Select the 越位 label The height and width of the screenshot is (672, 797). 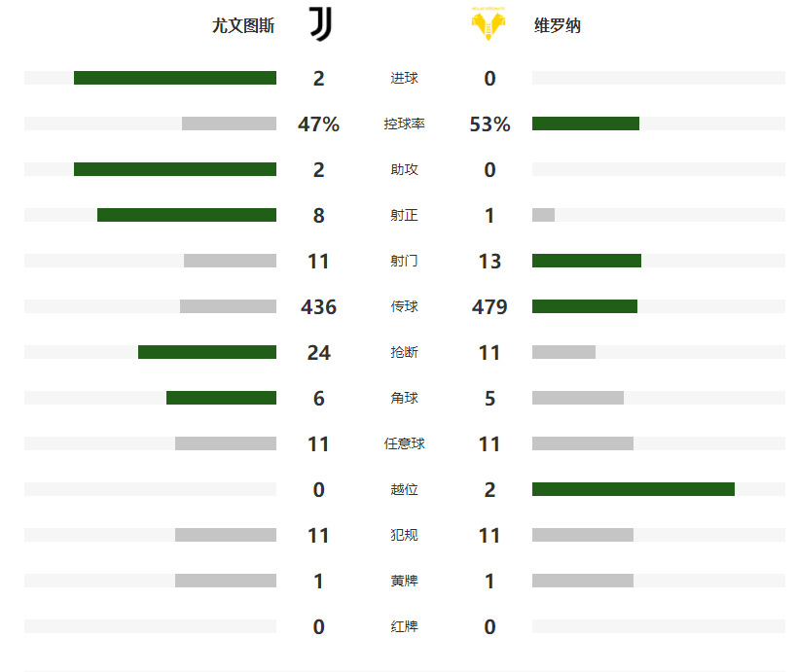404,489
